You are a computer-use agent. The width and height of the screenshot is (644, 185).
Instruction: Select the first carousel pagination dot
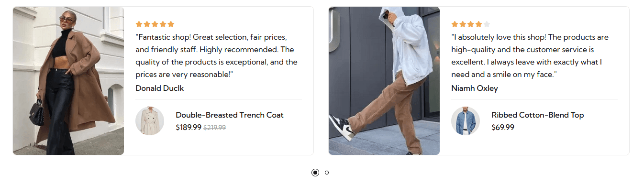tap(315, 173)
